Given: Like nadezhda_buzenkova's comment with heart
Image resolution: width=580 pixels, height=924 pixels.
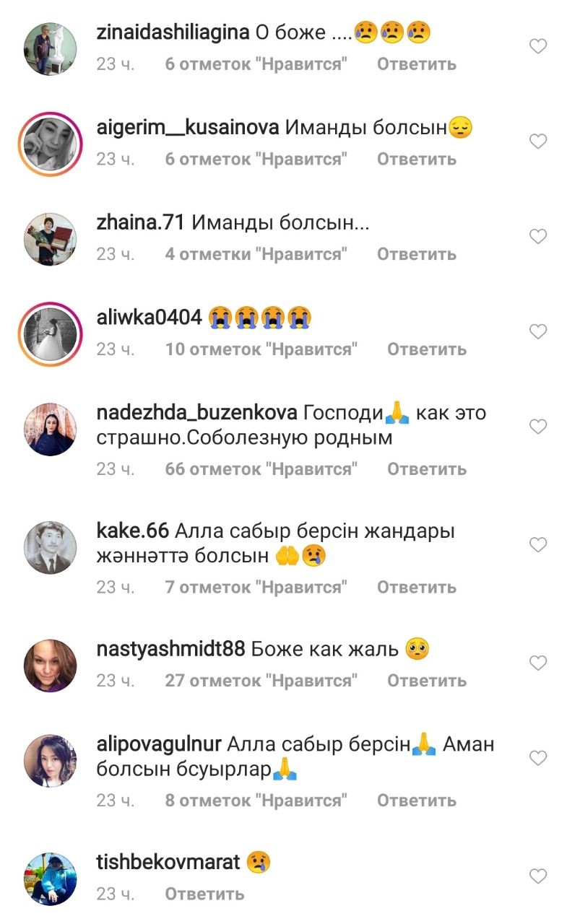Looking at the screenshot, I should point(538,427).
